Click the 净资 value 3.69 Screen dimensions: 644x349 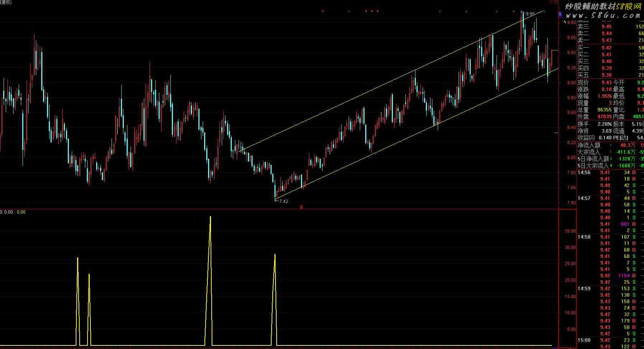pos(607,131)
